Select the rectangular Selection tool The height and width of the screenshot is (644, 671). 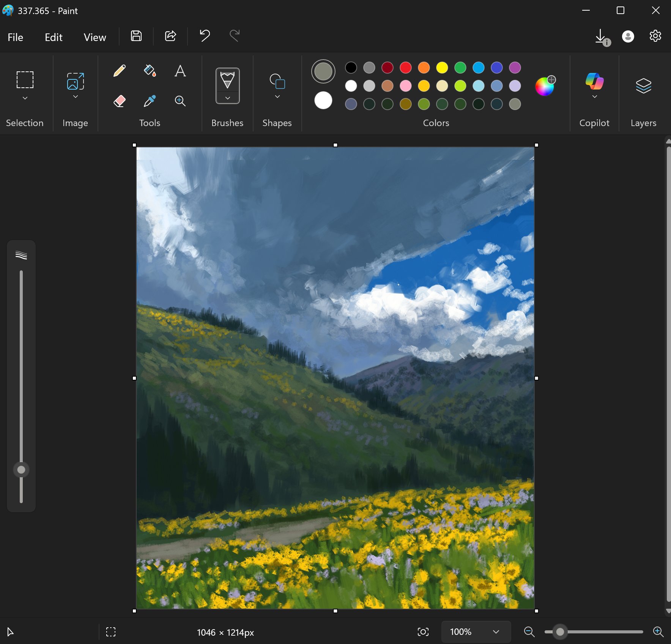(25, 80)
